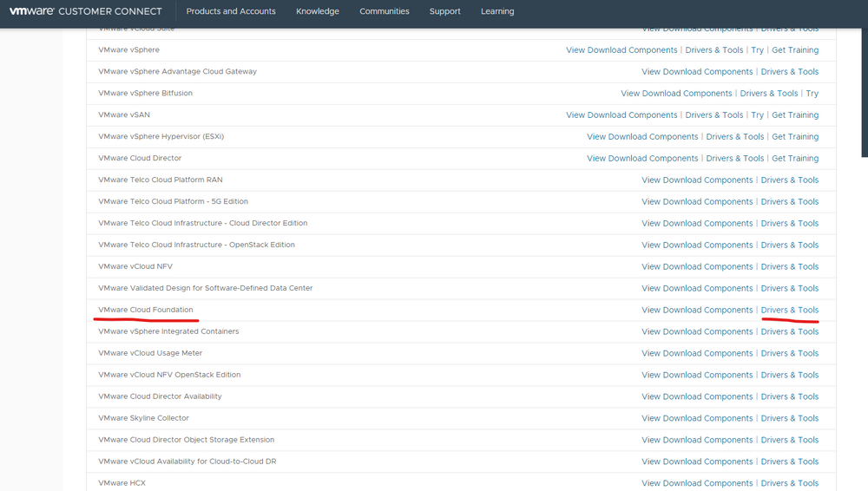Open Drivers & Tools for Telco Infrastructure Cloud Director Edition
This screenshot has height=491, width=868.
(x=789, y=223)
